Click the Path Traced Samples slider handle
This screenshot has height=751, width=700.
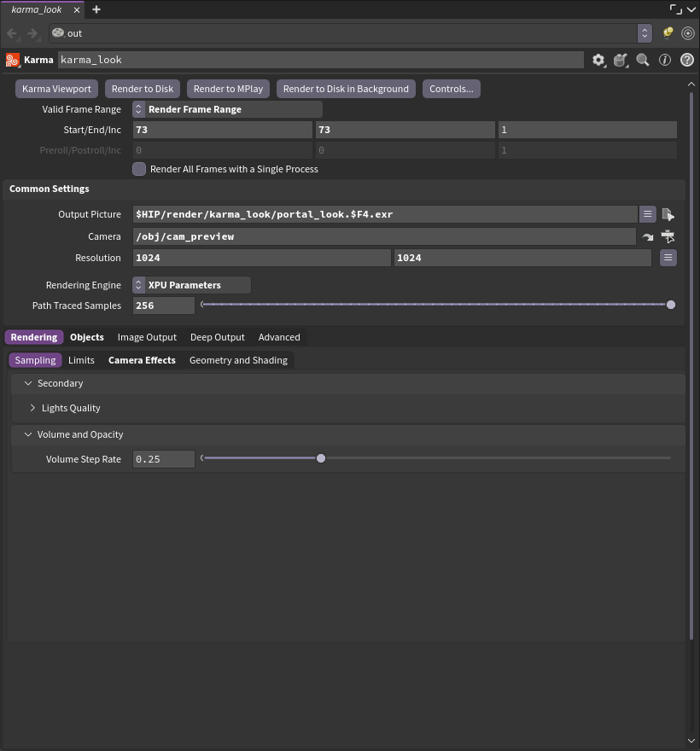tap(671, 305)
